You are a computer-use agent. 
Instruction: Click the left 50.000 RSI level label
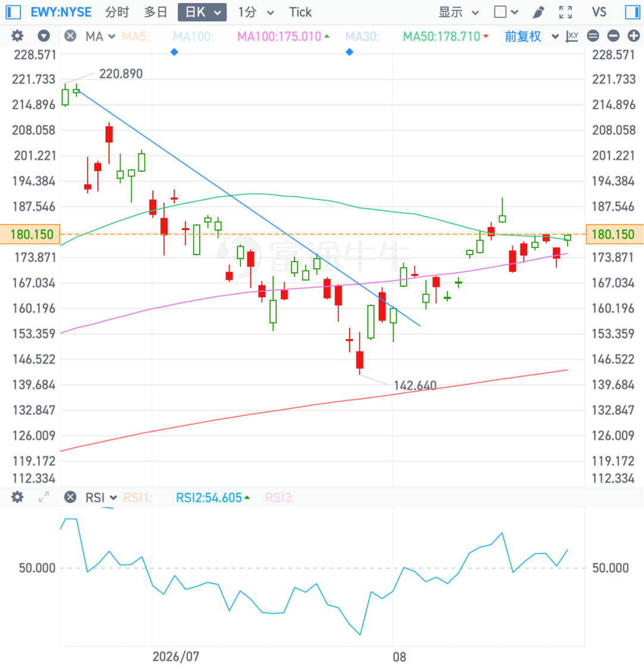click(x=37, y=568)
